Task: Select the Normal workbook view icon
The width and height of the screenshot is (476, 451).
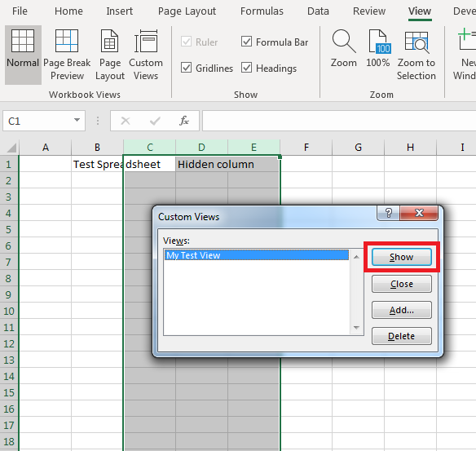Action: pos(23,41)
